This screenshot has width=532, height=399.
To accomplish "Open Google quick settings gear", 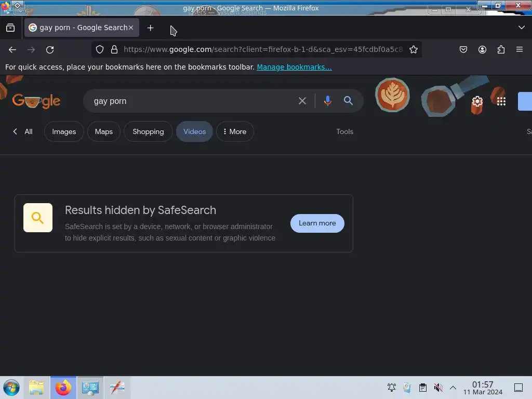I will pos(477,101).
